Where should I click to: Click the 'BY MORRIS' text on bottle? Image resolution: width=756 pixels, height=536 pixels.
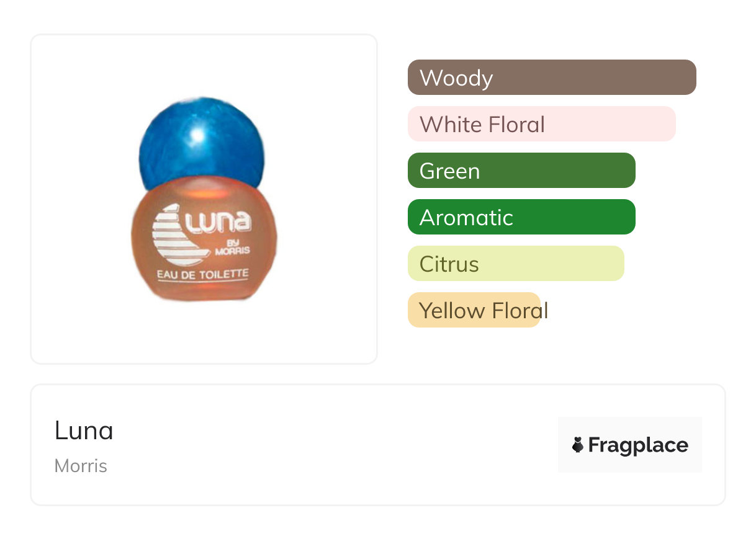232,248
